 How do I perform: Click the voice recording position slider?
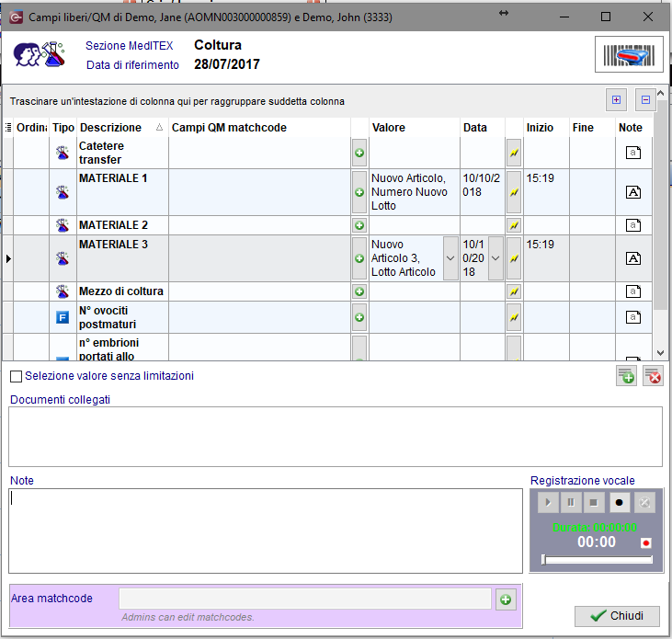598,559
